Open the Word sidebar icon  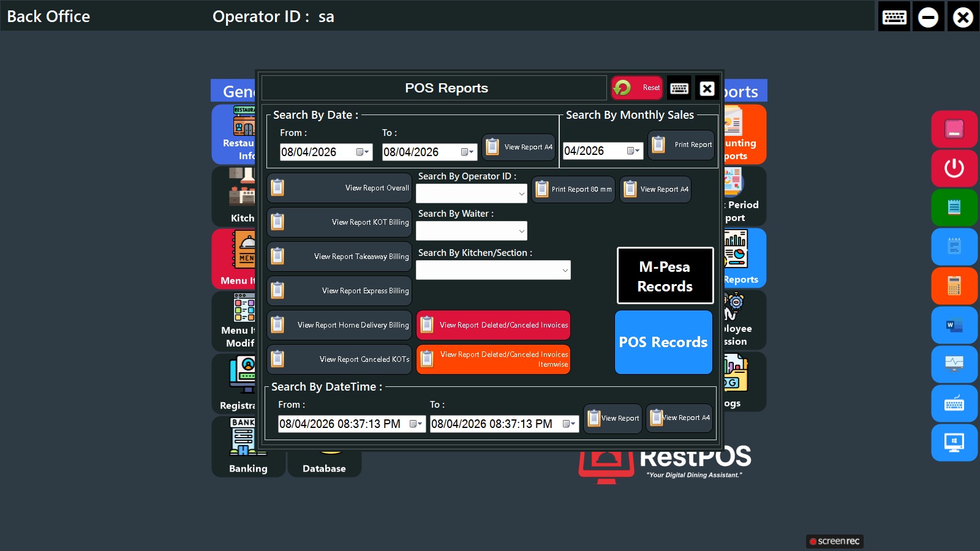point(954,325)
